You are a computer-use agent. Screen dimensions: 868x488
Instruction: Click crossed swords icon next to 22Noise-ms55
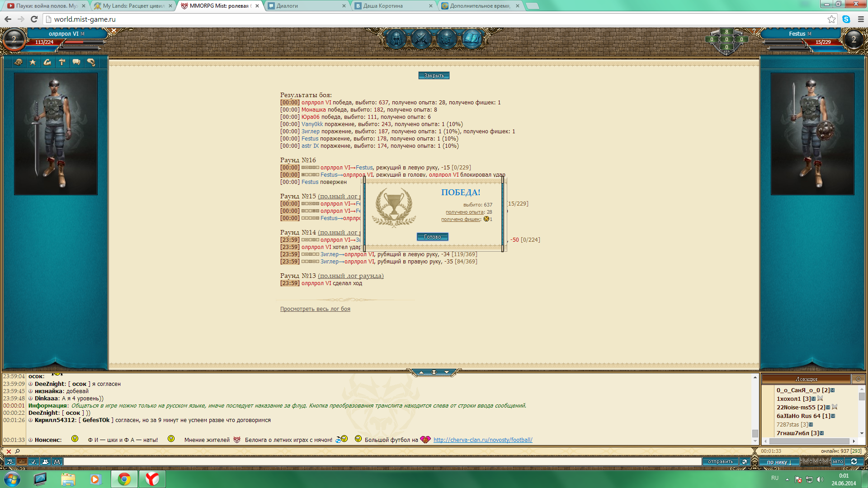pyautogui.click(x=835, y=407)
